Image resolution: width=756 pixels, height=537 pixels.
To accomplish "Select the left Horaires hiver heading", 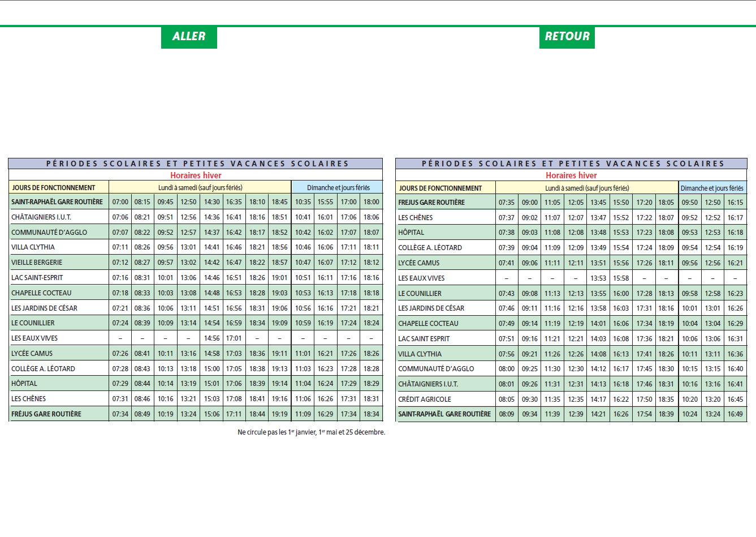I will [196, 175].
